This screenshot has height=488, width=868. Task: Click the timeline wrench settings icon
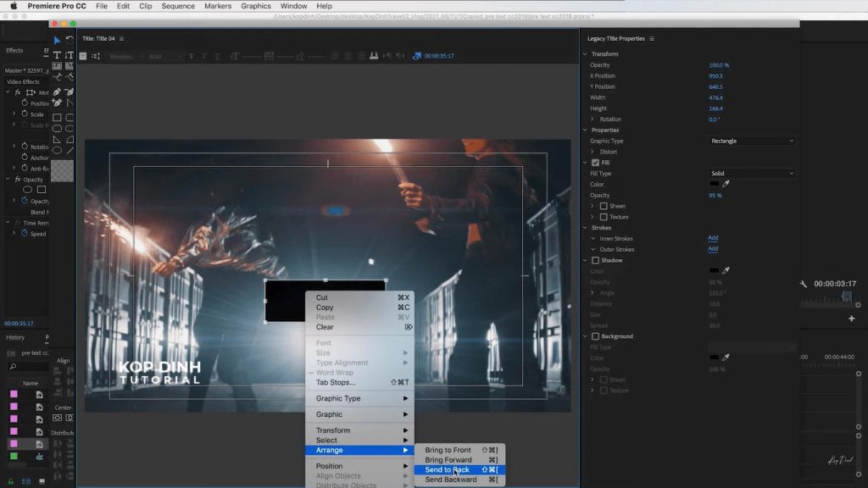pyautogui.click(x=804, y=284)
